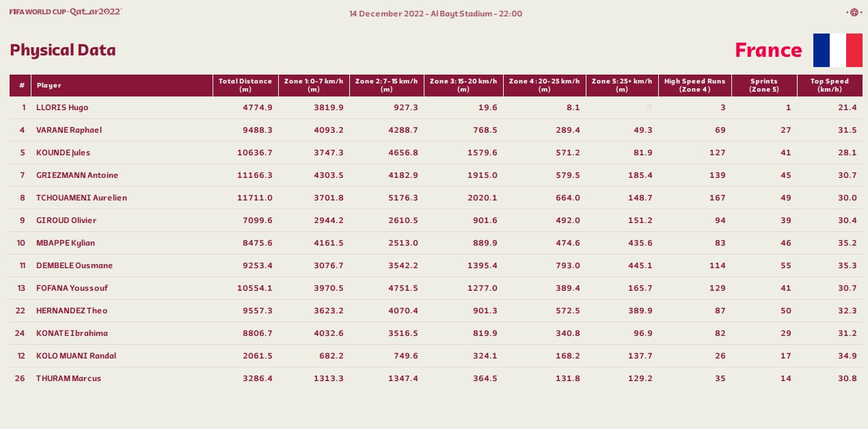Click Thuram Zone 3 distance 364.5
Screen dimensions: 868x429
click(486, 378)
